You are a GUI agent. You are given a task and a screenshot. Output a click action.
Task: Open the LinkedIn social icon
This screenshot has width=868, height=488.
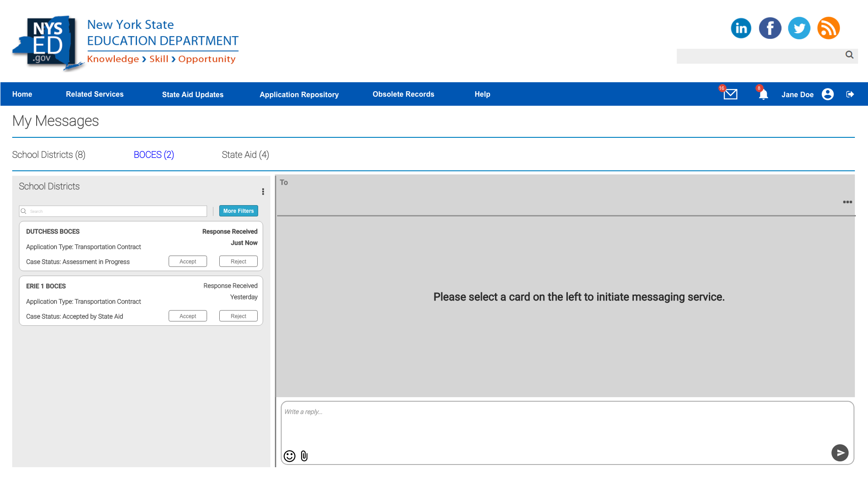[x=741, y=28]
